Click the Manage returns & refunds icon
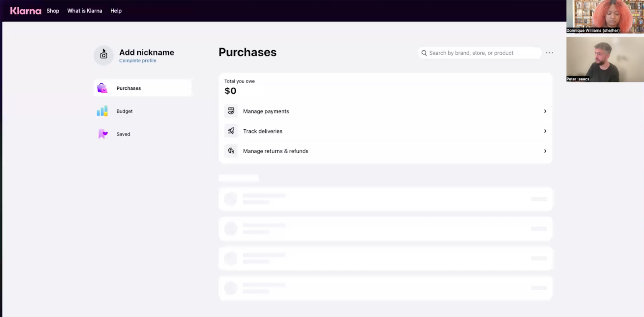The height and width of the screenshot is (317, 644). [x=231, y=151]
